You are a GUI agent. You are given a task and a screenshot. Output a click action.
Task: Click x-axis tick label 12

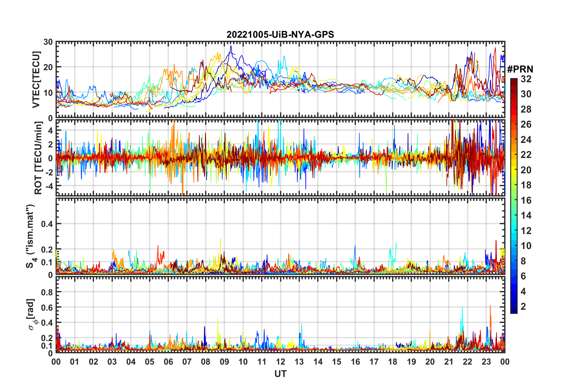[280, 362]
